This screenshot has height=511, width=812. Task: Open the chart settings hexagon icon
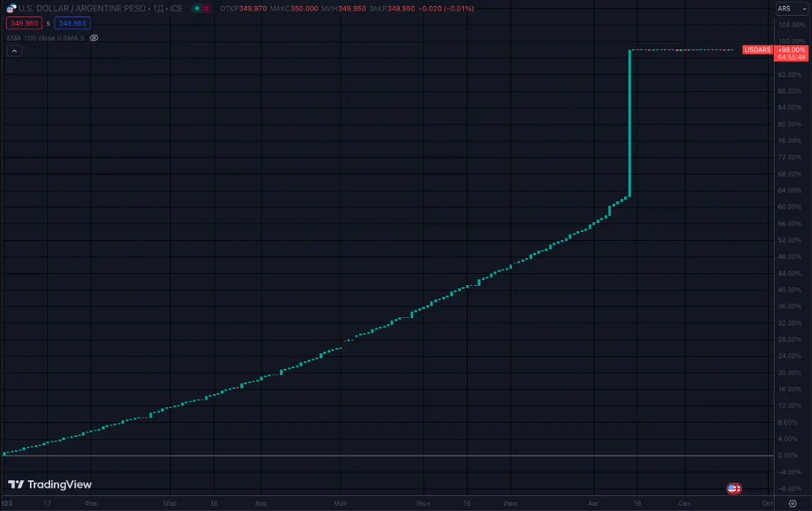click(x=793, y=504)
